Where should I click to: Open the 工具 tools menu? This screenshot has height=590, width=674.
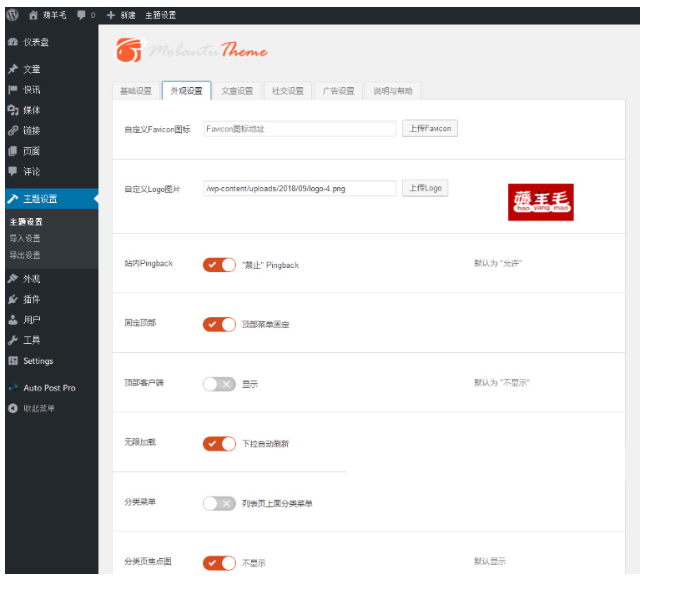click(x=31, y=340)
